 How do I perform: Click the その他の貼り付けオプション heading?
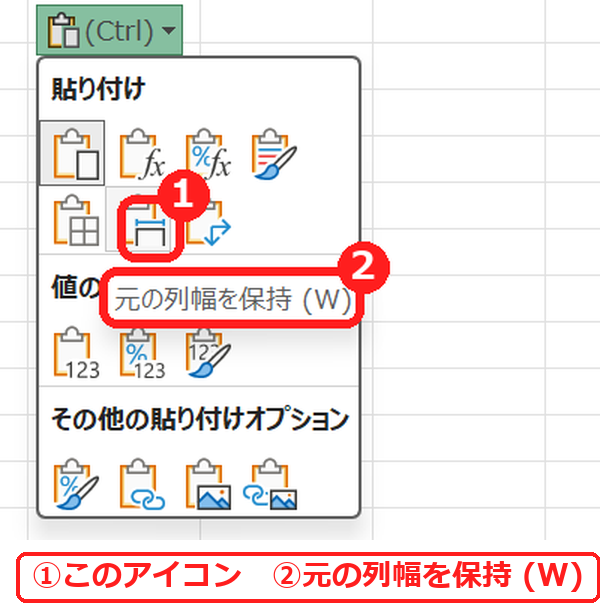point(200,419)
